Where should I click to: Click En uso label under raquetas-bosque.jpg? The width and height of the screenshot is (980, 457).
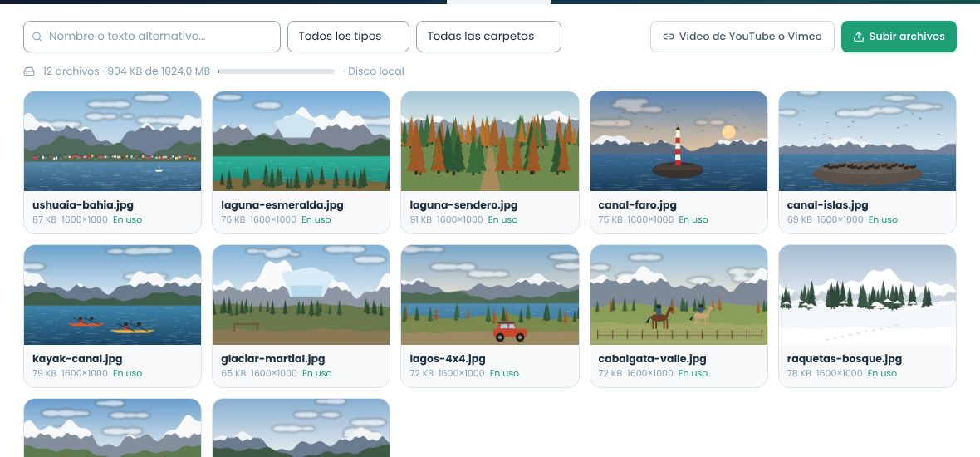tap(882, 373)
